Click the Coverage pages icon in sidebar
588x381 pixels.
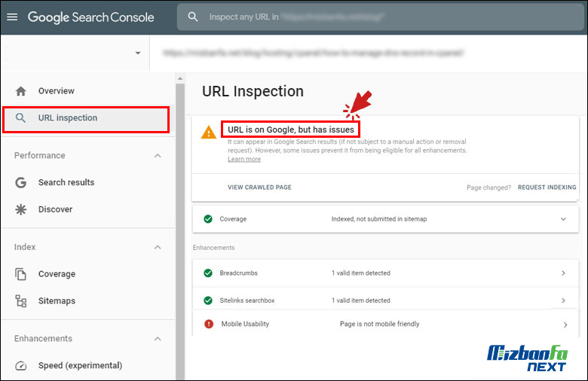(20, 274)
